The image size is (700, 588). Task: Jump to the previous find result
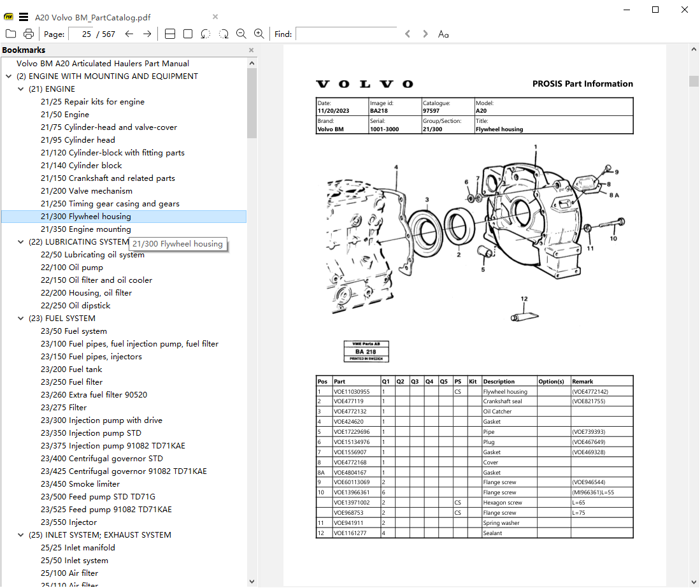(408, 34)
